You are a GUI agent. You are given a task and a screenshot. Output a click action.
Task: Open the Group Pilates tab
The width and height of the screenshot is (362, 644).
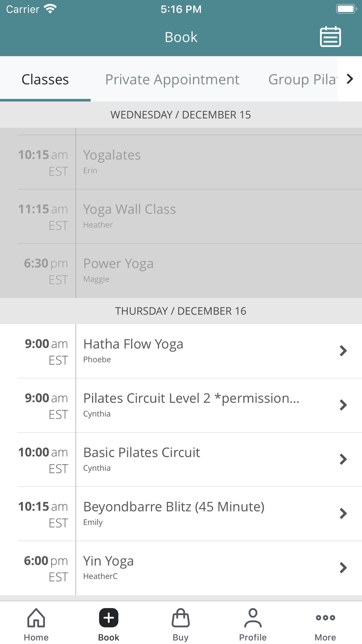click(x=302, y=79)
